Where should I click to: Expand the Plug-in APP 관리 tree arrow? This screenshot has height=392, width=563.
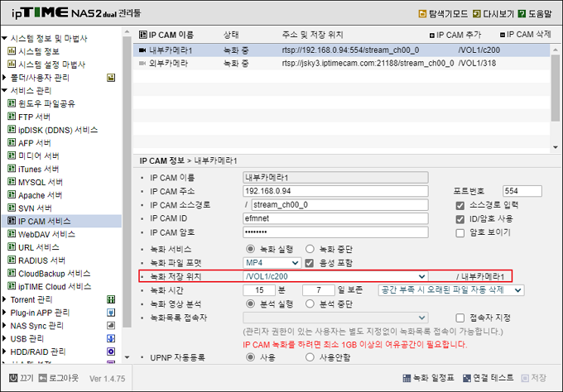4,313
